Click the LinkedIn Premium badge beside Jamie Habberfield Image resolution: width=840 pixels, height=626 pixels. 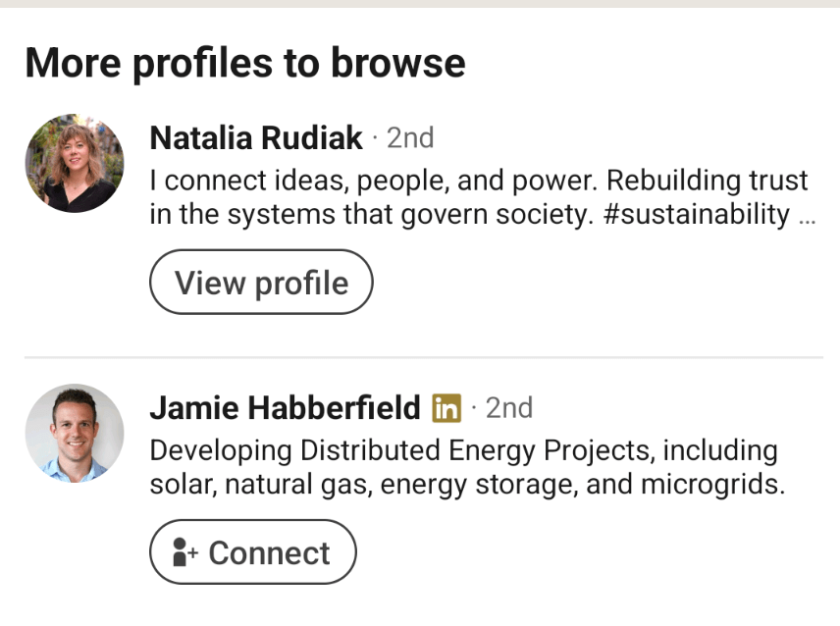446,407
